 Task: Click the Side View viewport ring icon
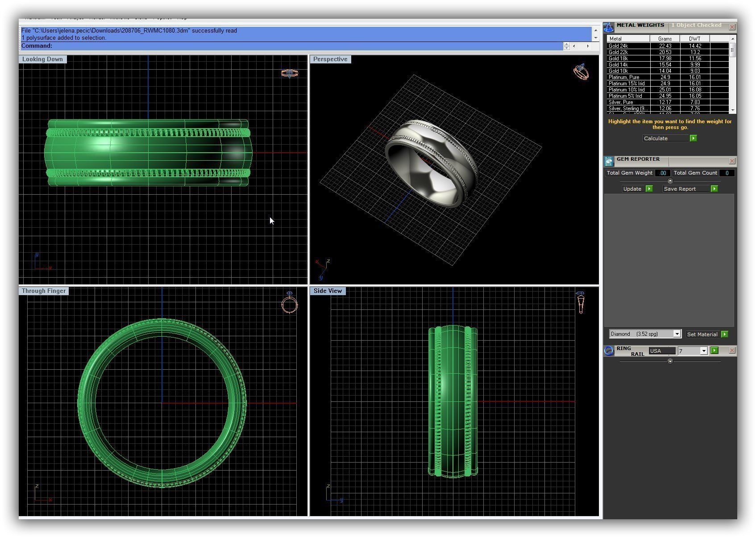tap(580, 303)
